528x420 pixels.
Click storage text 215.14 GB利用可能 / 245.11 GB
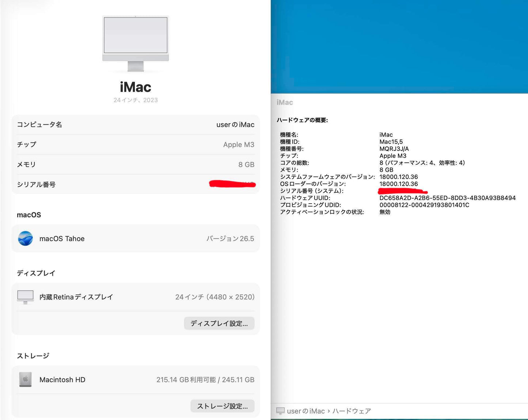click(x=205, y=380)
